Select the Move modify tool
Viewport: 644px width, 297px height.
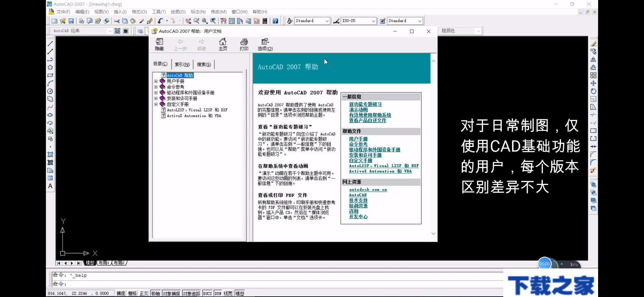593,83
